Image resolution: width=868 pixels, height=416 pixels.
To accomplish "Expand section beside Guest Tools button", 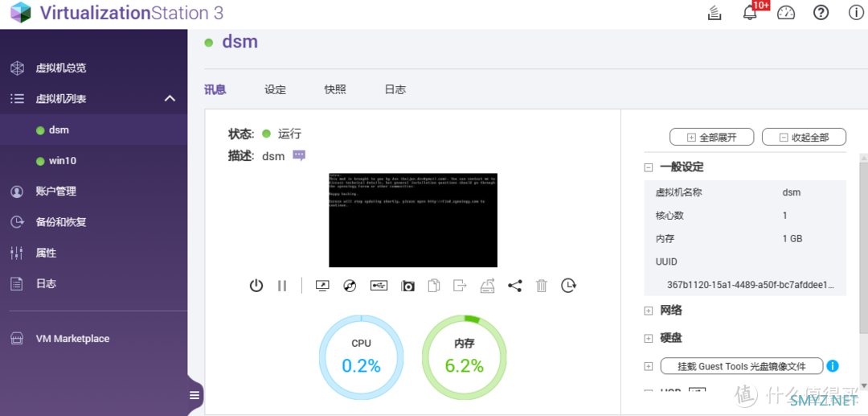I will coord(649,366).
